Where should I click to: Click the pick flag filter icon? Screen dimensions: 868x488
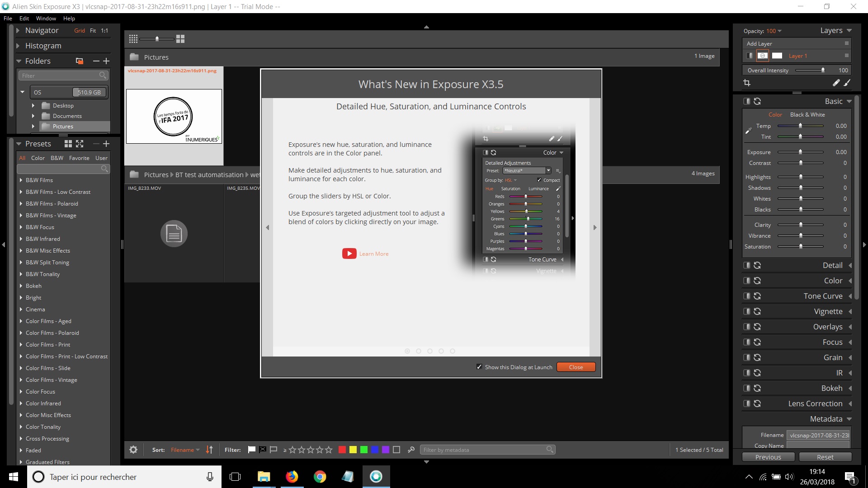(252, 450)
